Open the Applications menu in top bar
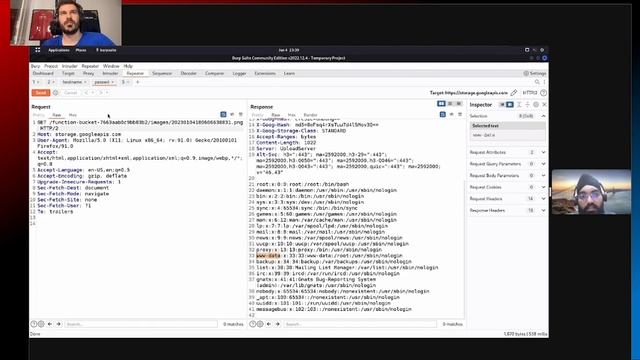Image resolution: width=640 pixels, height=360 pixels. [x=59, y=50]
